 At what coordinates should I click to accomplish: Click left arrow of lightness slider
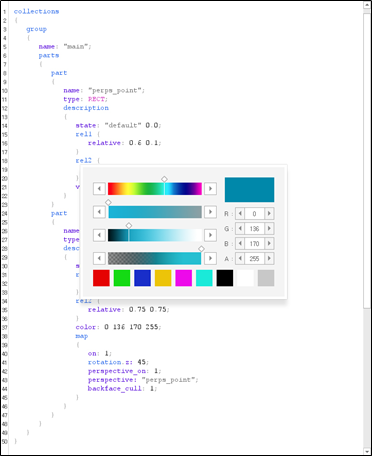99,235
